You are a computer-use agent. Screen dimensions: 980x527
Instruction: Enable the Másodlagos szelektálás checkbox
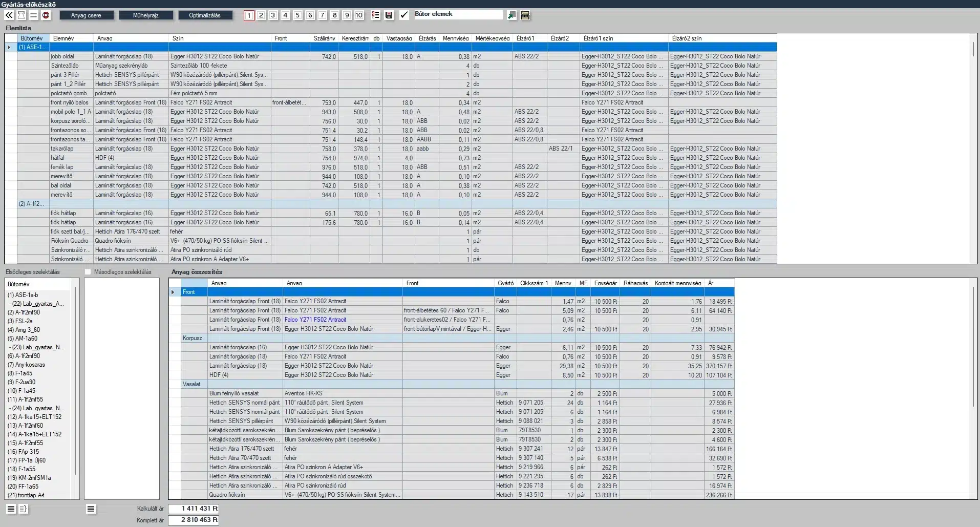(x=88, y=272)
